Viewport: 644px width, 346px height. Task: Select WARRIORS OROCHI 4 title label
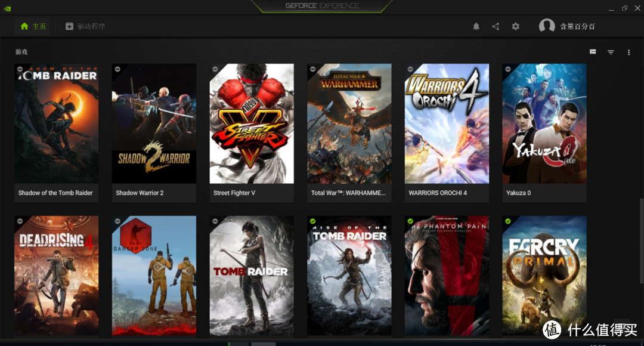click(438, 193)
